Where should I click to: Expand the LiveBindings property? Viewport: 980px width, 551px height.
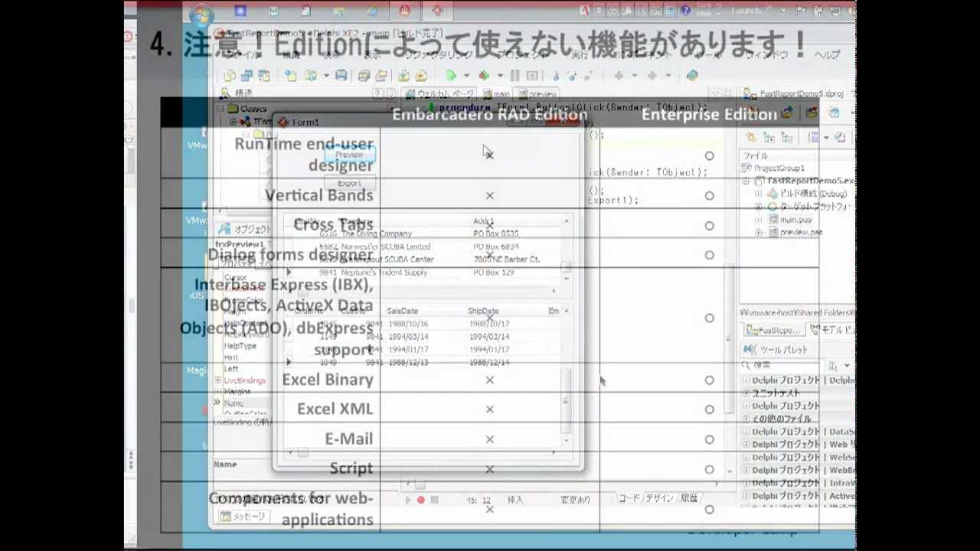point(218,380)
